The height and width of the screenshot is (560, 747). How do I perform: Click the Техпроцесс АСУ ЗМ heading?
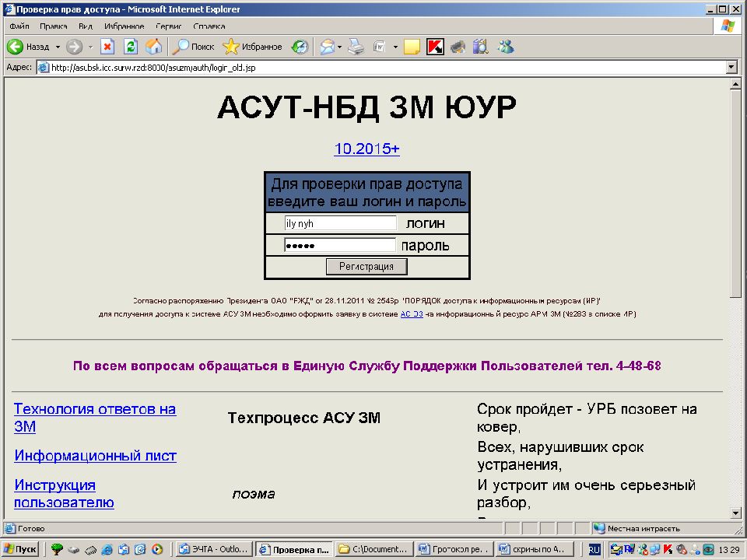coord(304,418)
